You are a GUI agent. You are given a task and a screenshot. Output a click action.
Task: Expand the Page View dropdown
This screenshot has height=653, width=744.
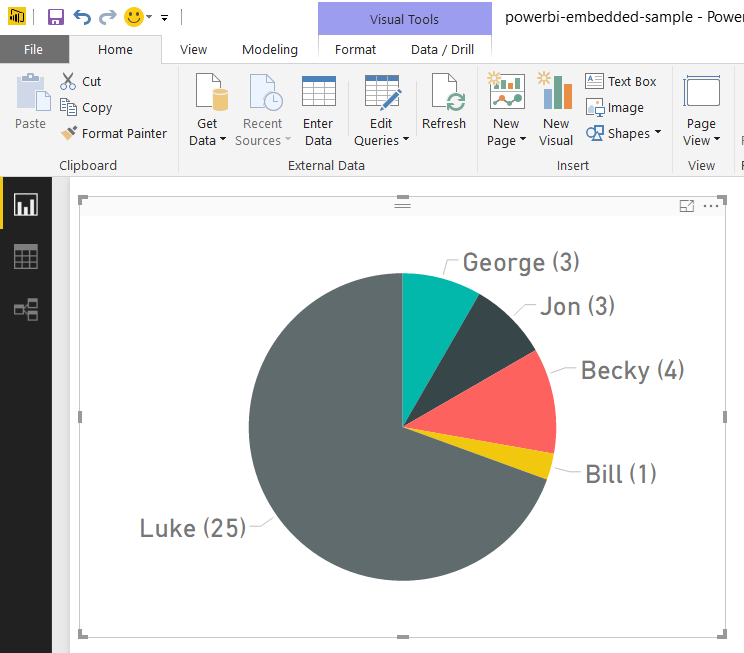point(701,141)
